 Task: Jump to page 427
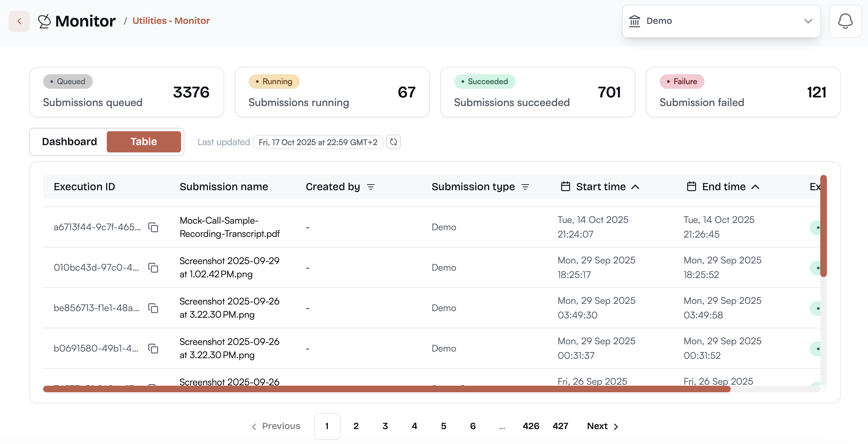tap(560, 426)
